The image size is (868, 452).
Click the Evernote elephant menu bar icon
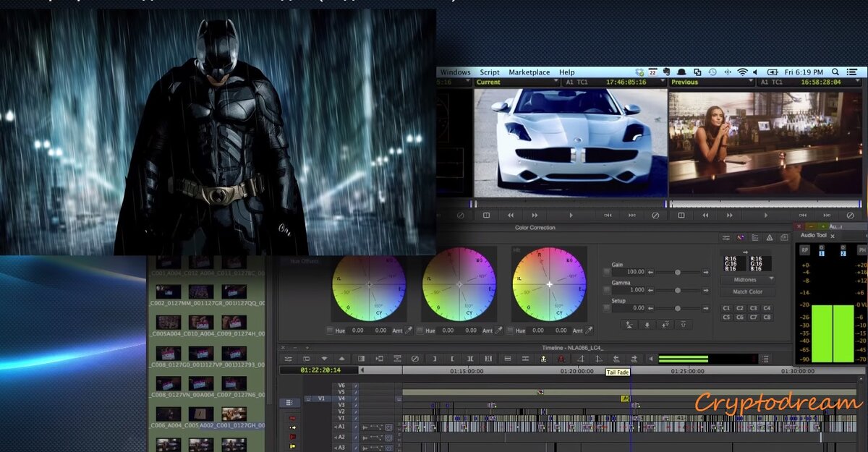[x=666, y=72]
